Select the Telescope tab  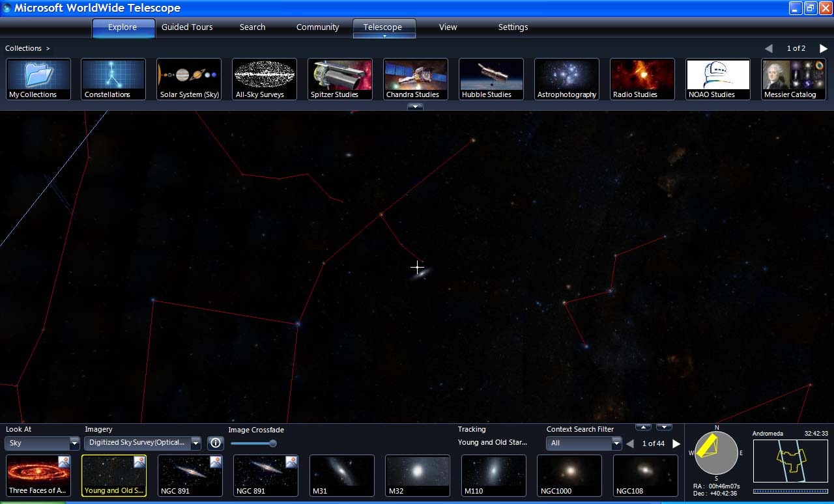(383, 27)
